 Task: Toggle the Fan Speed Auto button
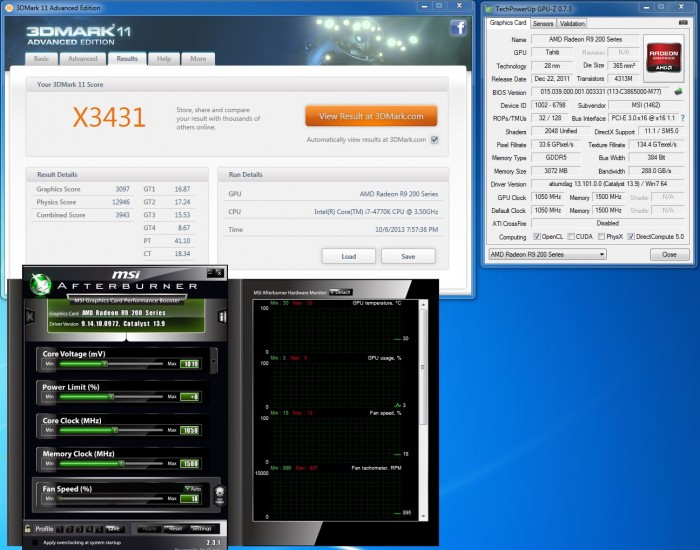point(192,488)
